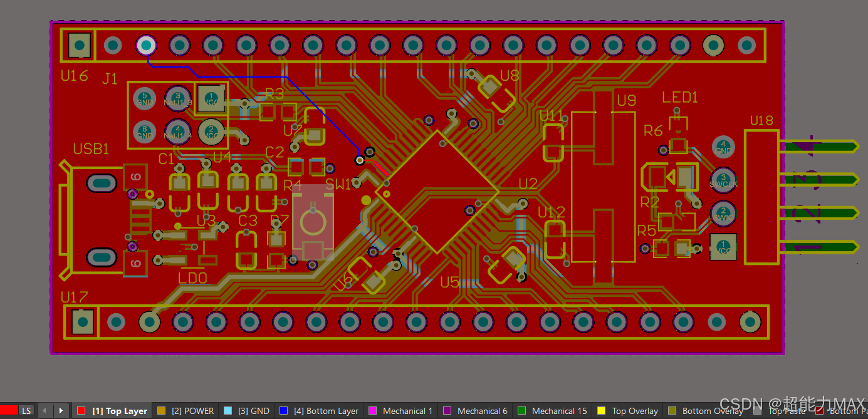
Task: Select J1 pad 6 labeled GND
Action: click(x=145, y=132)
